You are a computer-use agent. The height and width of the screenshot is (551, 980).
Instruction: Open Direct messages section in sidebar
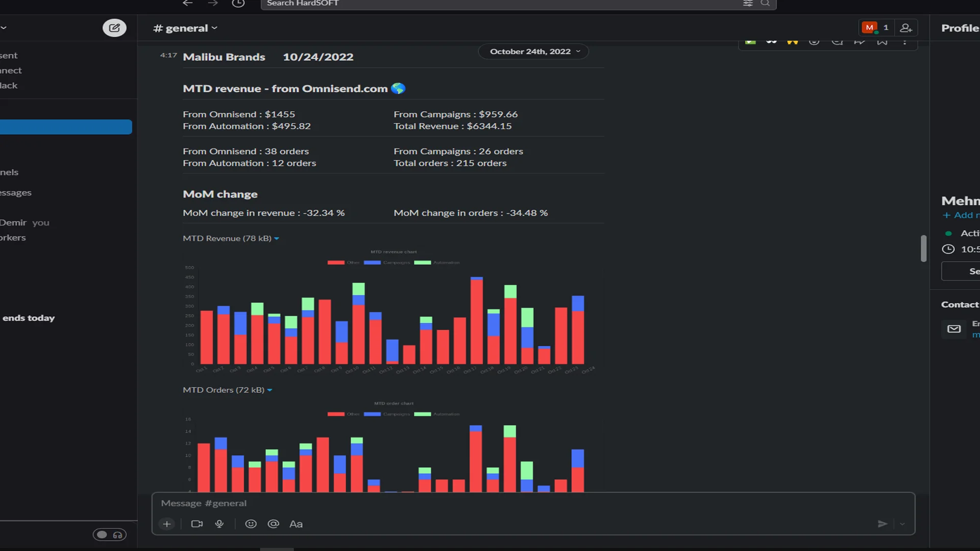pos(16,193)
